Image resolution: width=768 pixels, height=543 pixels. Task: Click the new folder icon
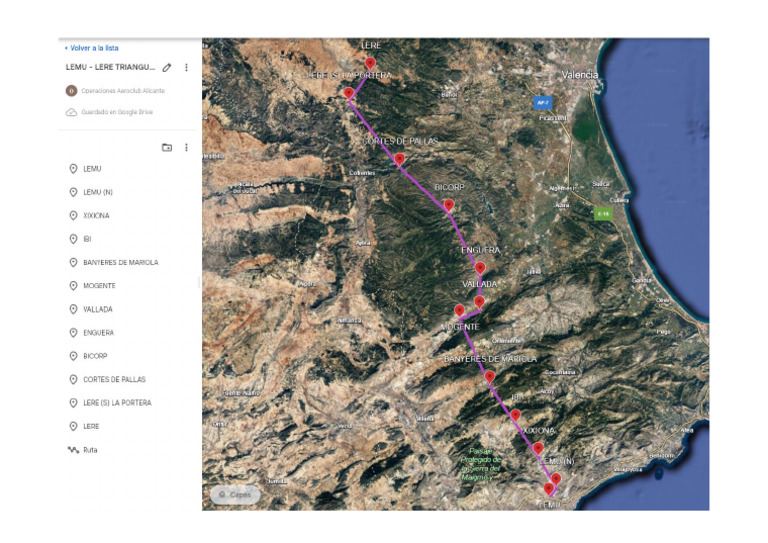click(x=167, y=147)
